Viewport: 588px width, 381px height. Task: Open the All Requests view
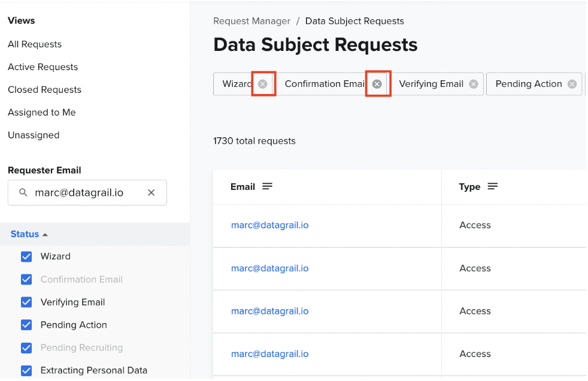point(35,44)
